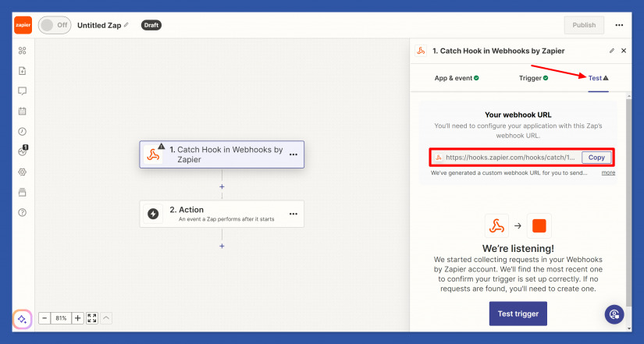Image resolution: width=644 pixels, height=344 pixels.
Task: Select the Catch Hook in Webhooks step
Action: coord(222,154)
